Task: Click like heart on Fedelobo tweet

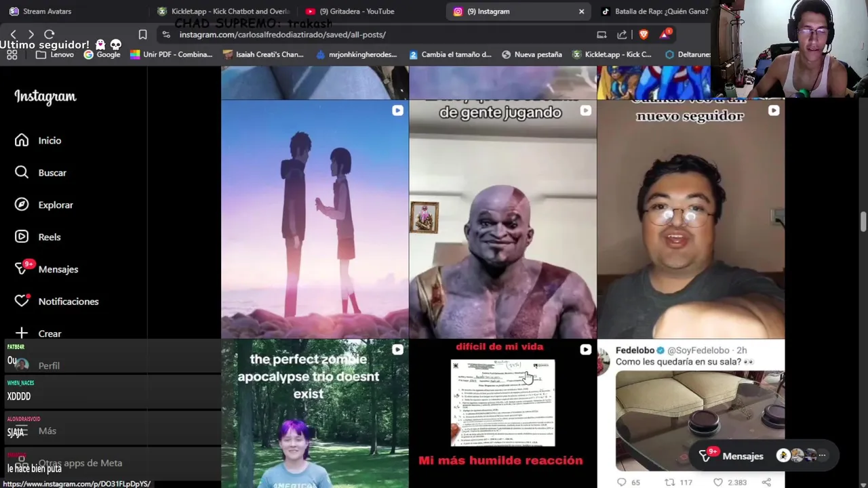Action: click(717, 483)
